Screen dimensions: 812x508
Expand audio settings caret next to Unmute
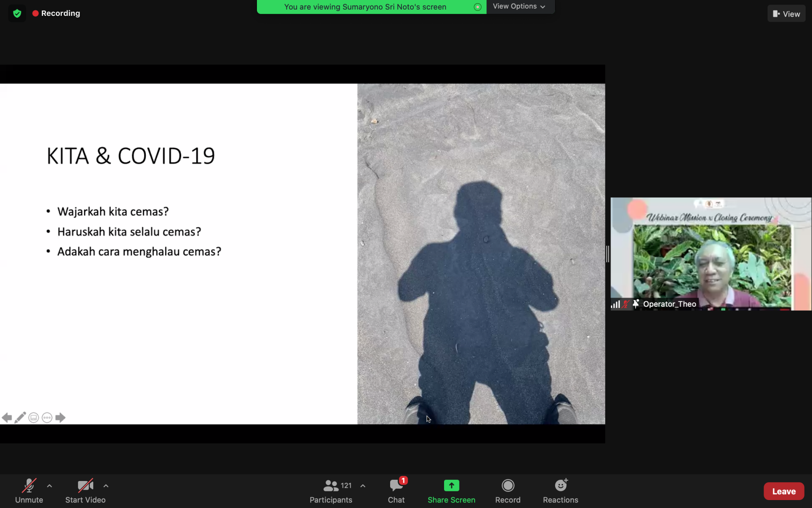(50, 486)
